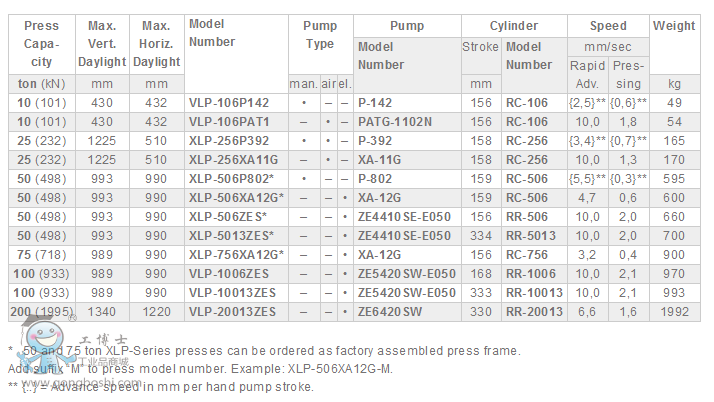Select model number VLP-106P142

(x=229, y=102)
